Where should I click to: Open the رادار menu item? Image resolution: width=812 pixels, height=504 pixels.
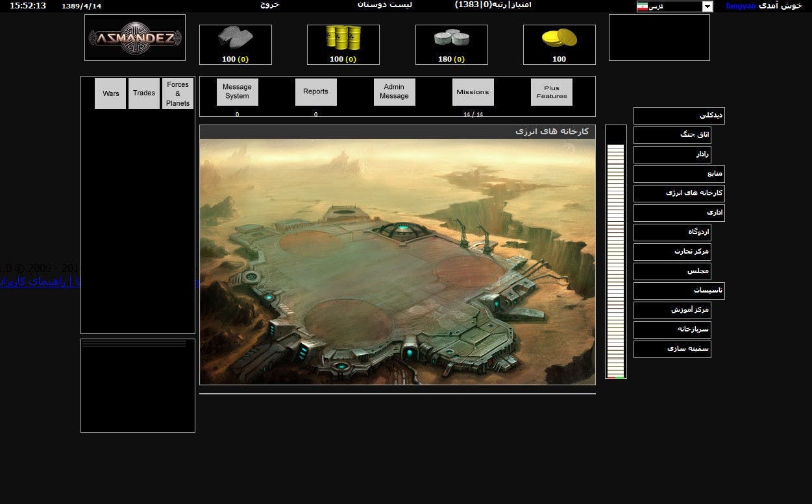672,154
